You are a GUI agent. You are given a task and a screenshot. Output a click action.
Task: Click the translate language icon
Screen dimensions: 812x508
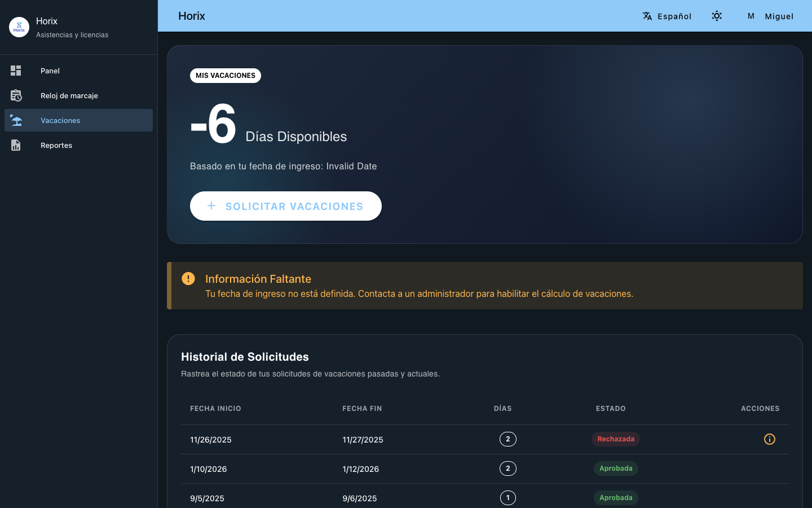click(x=647, y=16)
